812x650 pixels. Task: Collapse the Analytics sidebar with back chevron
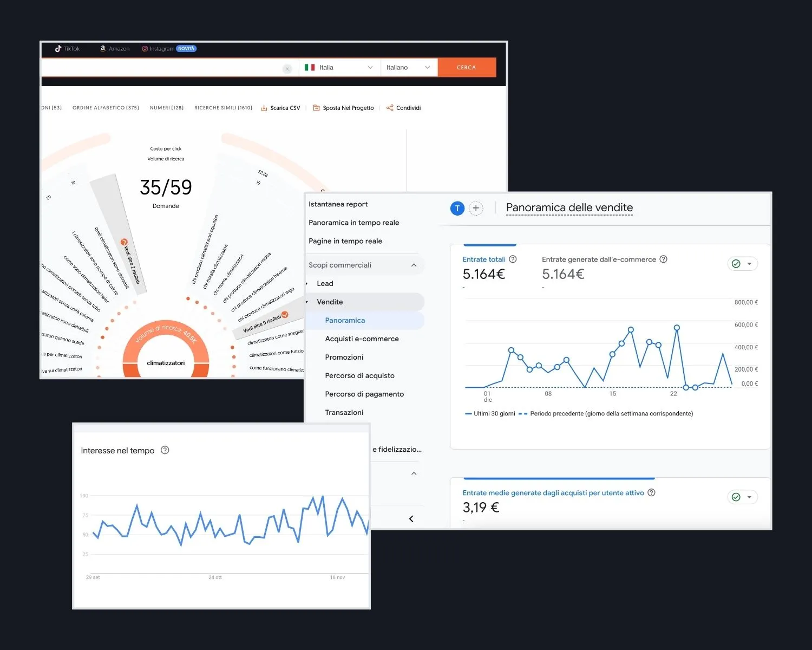click(x=411, y=519)
